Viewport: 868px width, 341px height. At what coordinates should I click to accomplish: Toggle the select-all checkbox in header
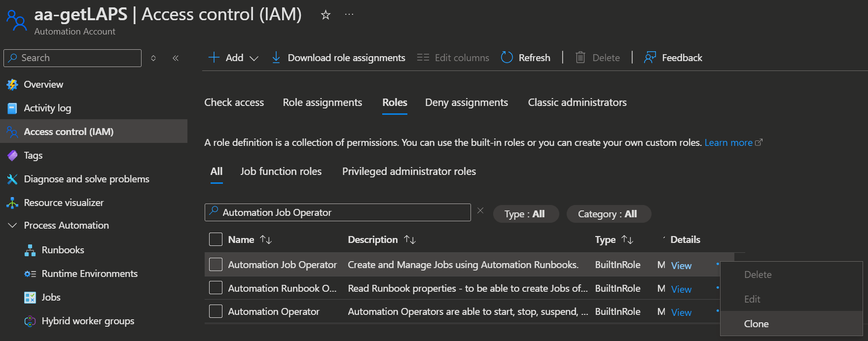[216, 239]
